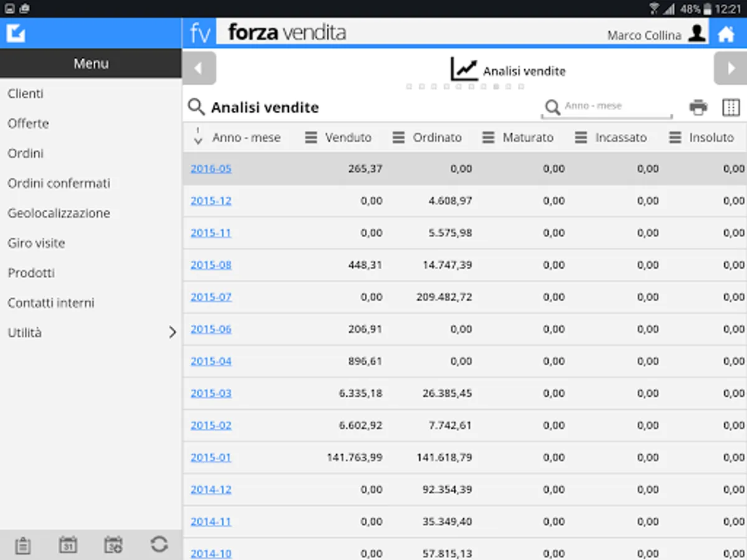The image size is (747, 560).
Task: Open the 2015-04 period link
Action: point(211,361)
